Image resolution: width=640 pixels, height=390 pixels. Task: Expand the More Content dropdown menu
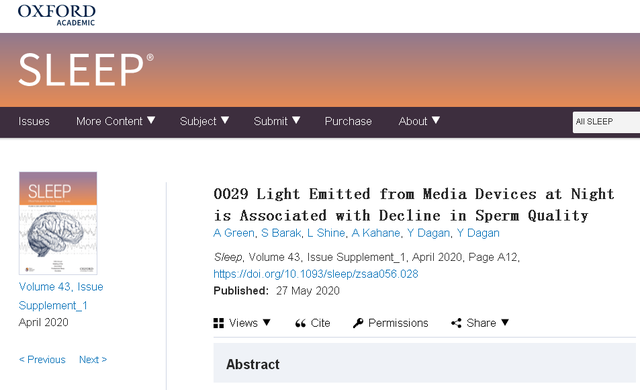(116, 121)
